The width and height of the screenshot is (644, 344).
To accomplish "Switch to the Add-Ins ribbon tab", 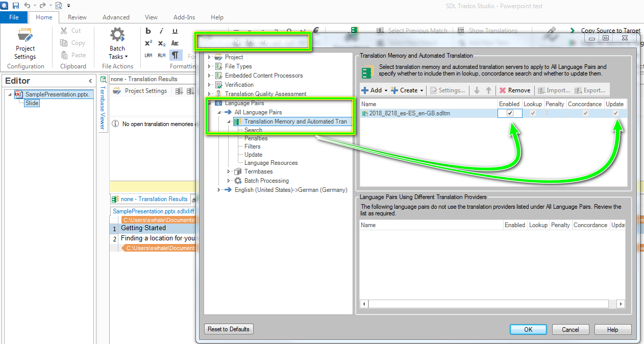I will 184,17.
